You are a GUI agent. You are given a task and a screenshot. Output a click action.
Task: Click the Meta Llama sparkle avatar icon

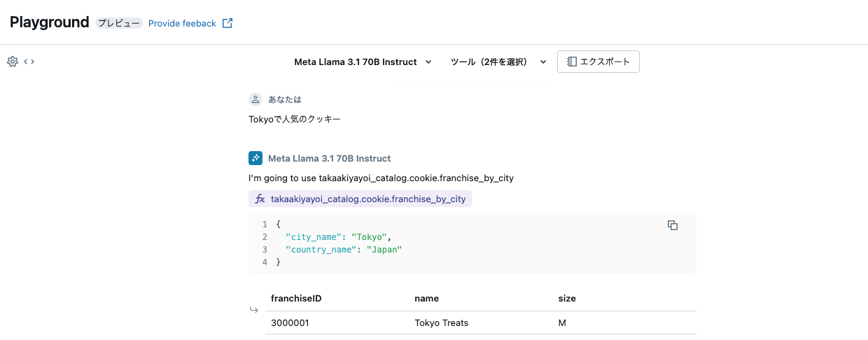click(x=255, y=158)
